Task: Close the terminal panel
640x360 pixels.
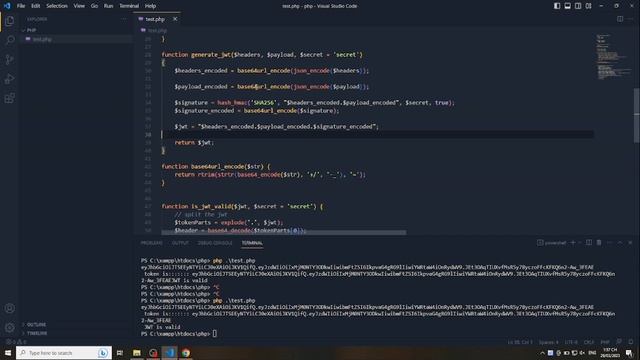Action: tap(630, 242)
